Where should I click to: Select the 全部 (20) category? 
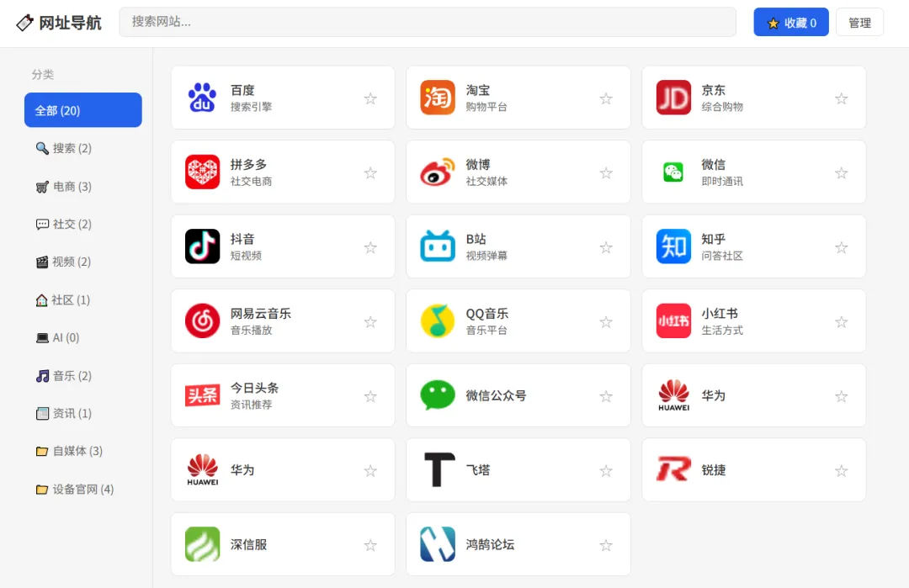[x=82, y=110]
